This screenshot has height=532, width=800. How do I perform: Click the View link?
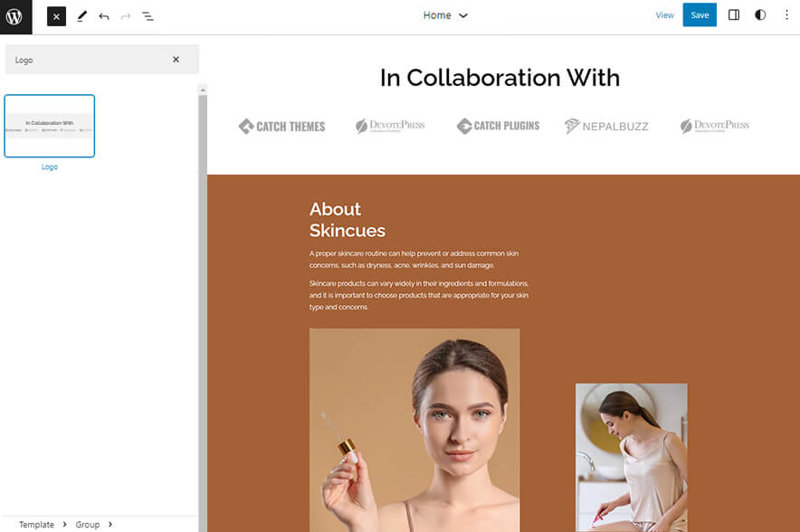coord(665,15)
